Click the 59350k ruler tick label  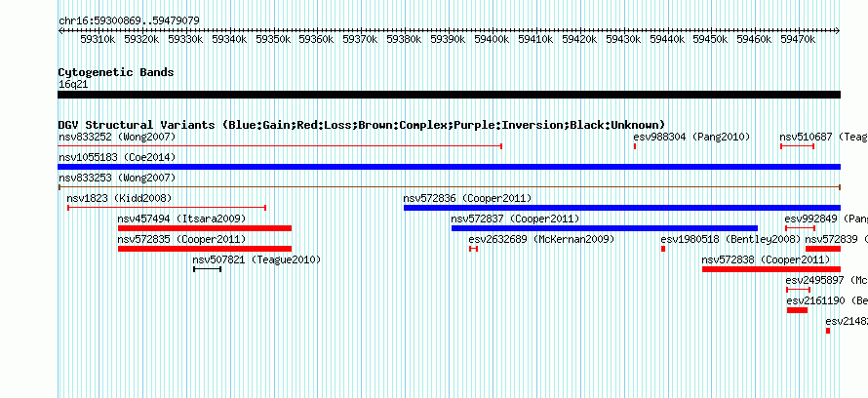tap(273, 39)
